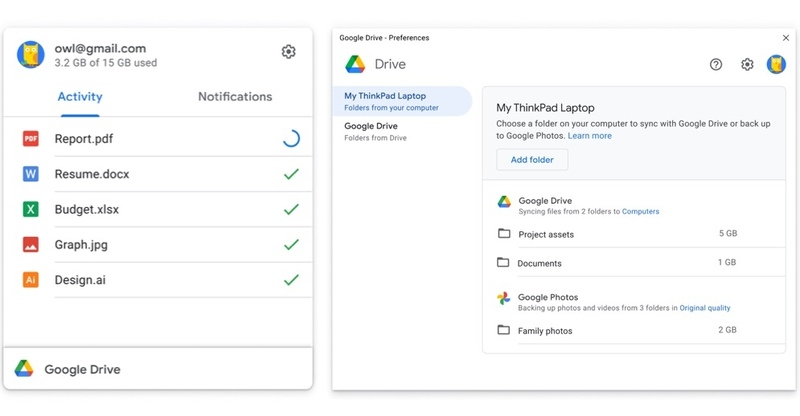Click the 2 GB size for Family photos
This screenshot has height=416, width=800.
click(728, 330)
